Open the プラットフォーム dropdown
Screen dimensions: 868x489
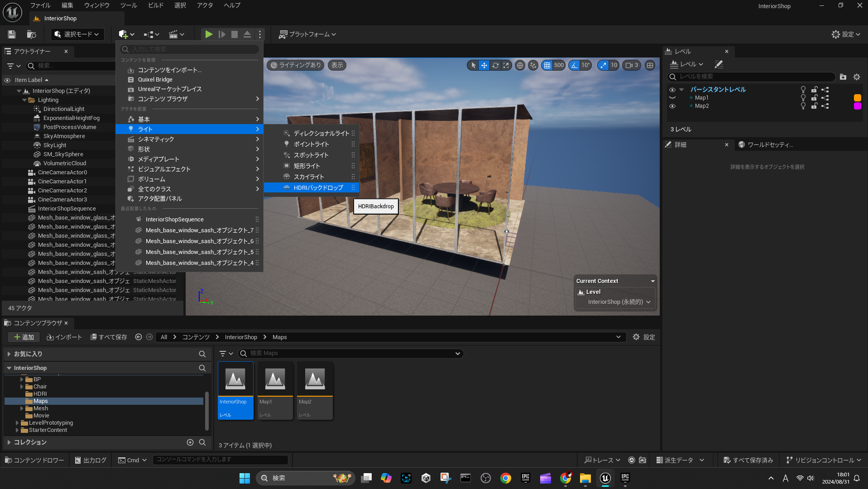307,34
